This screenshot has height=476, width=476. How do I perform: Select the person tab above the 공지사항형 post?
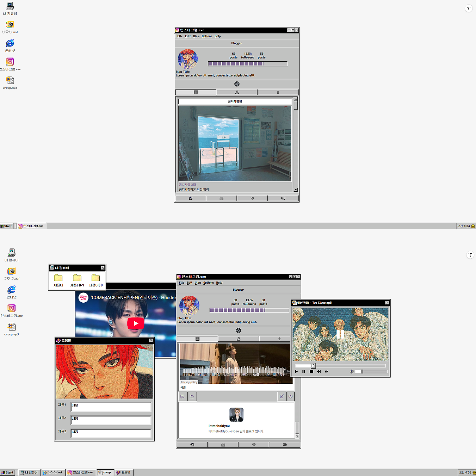pyautogui.click(x=237, y=92)
